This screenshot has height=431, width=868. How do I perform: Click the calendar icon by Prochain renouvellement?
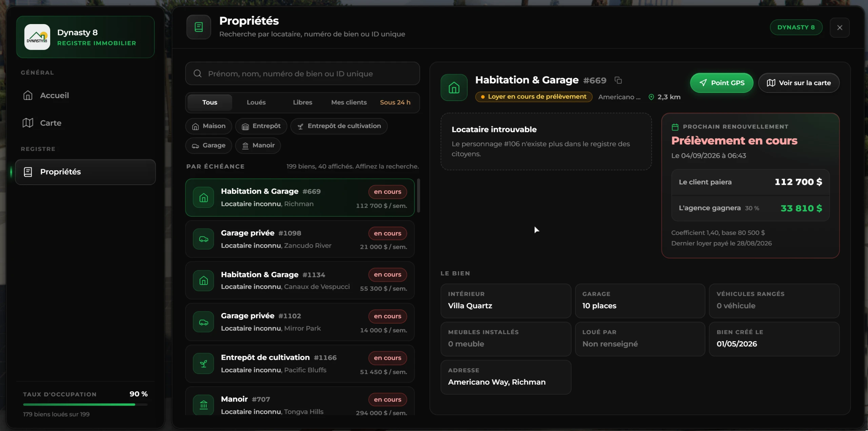point(675,127)
